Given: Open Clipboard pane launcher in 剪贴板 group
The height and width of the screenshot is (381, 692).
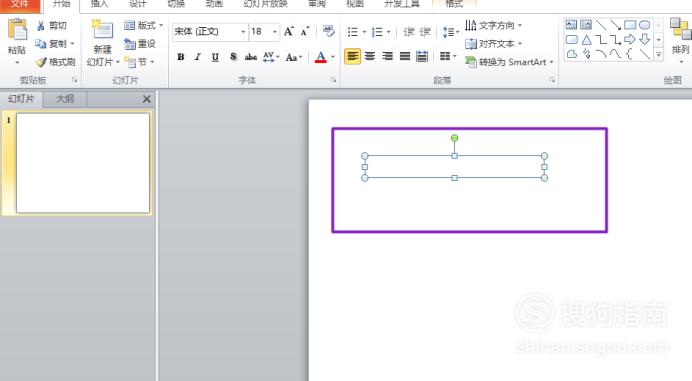Looking at the screenshot, I should [x=74, y=80].
